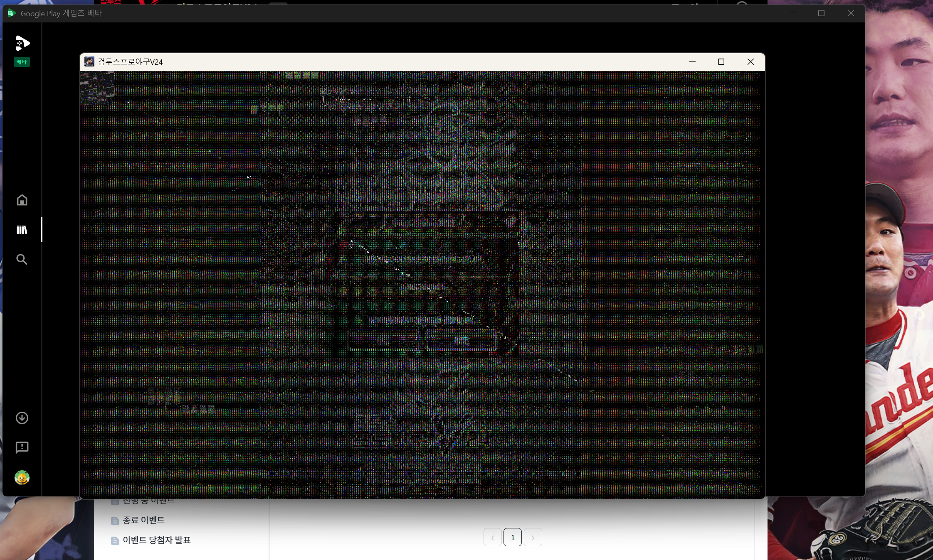Screen dimensions: 933x560
Task: Close the 컴투스프로야구V24 game window
Action: point(750,61)
